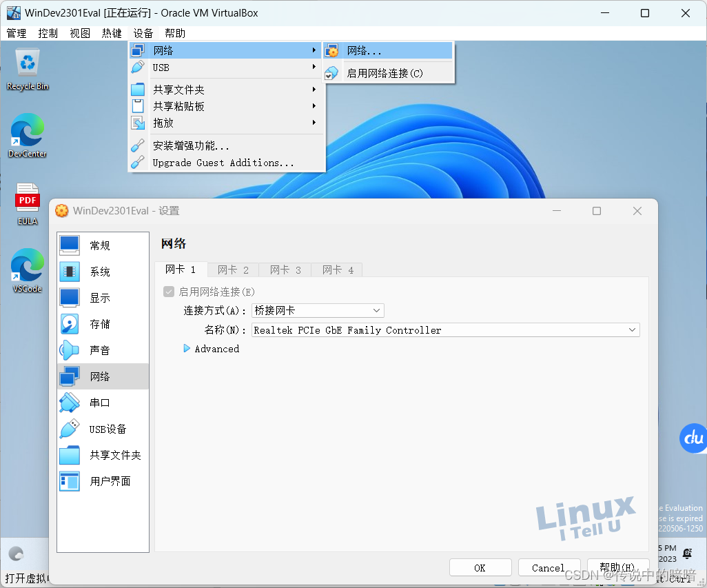Switch to 网卡 4 tab

click(338, 270)
